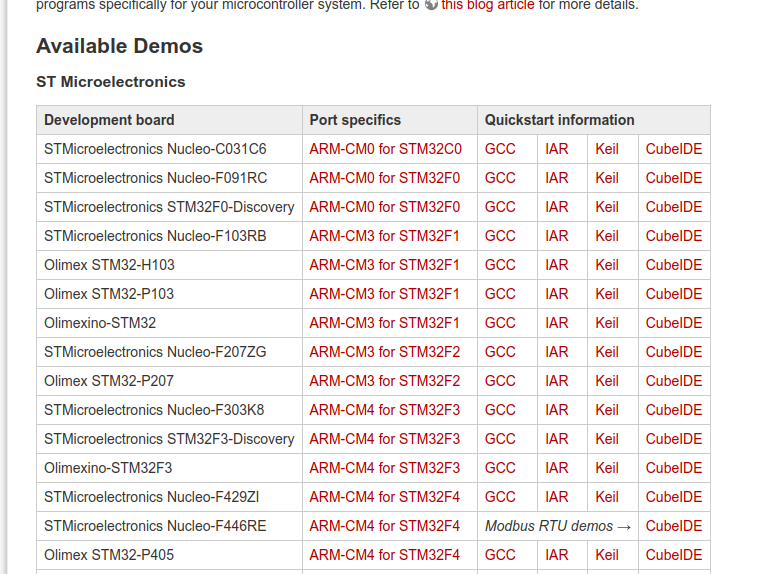This screenshot has width=773, height=574.
Task: Open port specifics link for STM32F3-Discovery
Action: pos(385,439)
